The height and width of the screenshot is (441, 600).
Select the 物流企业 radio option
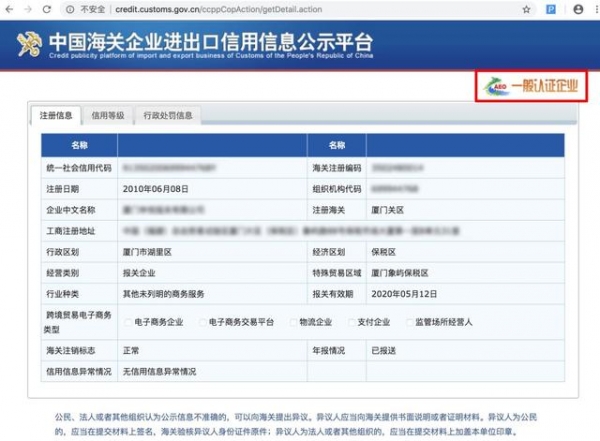pyautogui.click(x=293, y=322)
